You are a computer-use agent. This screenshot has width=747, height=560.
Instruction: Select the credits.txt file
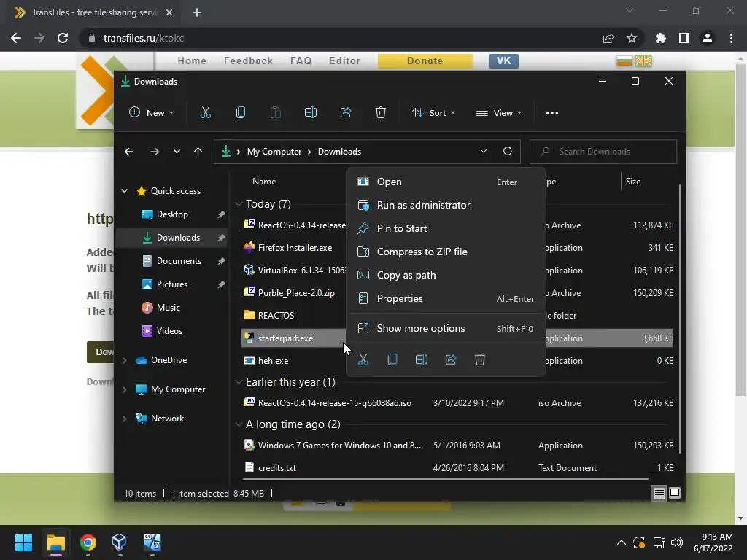[x=276, y=468]
